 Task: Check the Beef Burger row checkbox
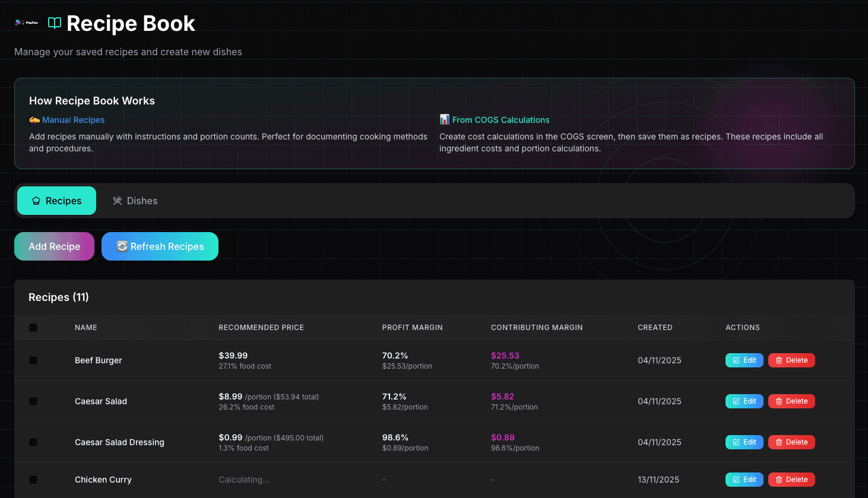pyautogui.click(x=33, y=360)
